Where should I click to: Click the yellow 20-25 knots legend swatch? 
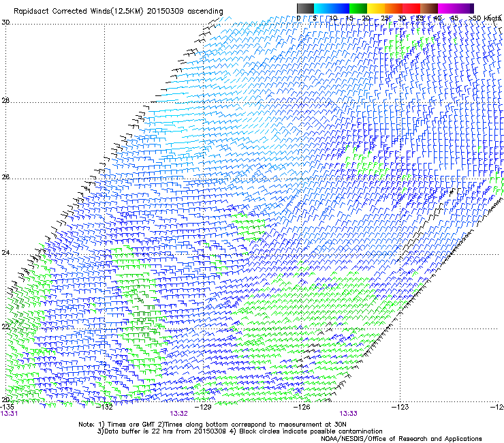tap(376, 9)
